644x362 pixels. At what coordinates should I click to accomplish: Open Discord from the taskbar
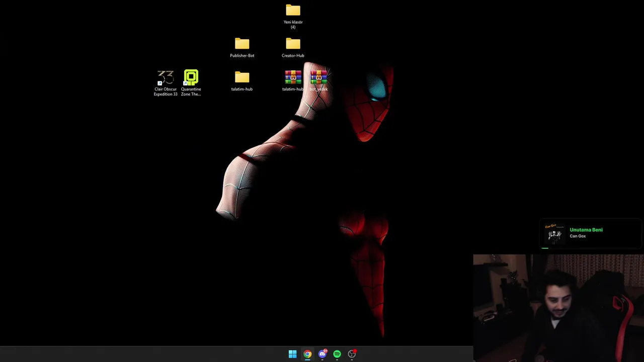[x=323, y=354]
